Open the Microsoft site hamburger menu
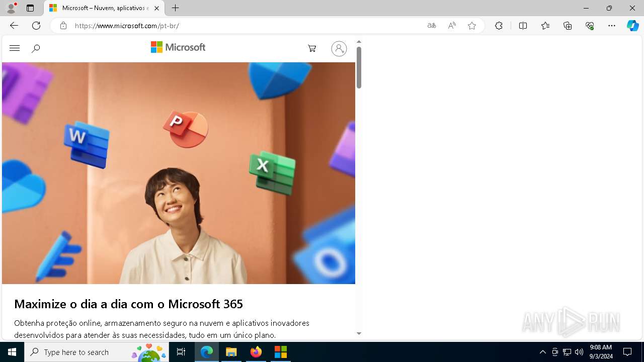644x362 pixels. [x=15, y=48]
